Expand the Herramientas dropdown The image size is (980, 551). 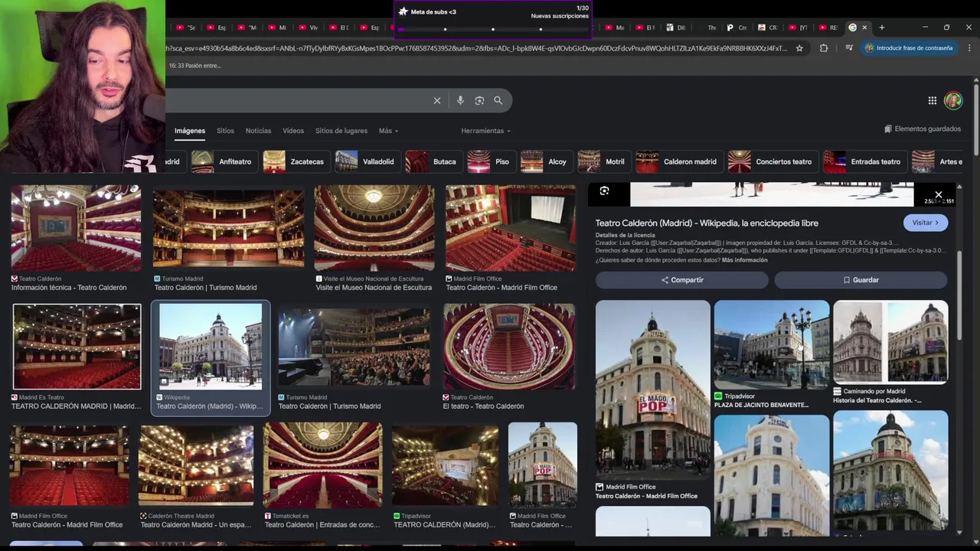(485, 131)
